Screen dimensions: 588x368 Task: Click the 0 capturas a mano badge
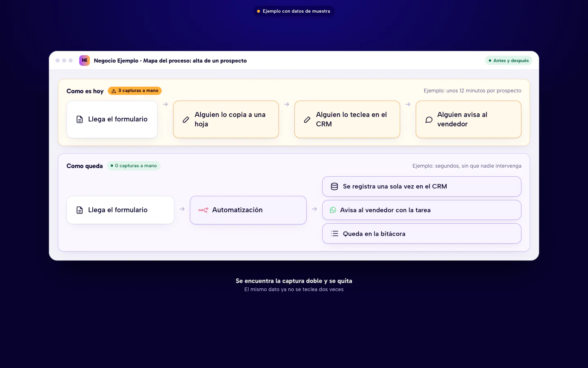pyautogui.click(x=134, y=166)
